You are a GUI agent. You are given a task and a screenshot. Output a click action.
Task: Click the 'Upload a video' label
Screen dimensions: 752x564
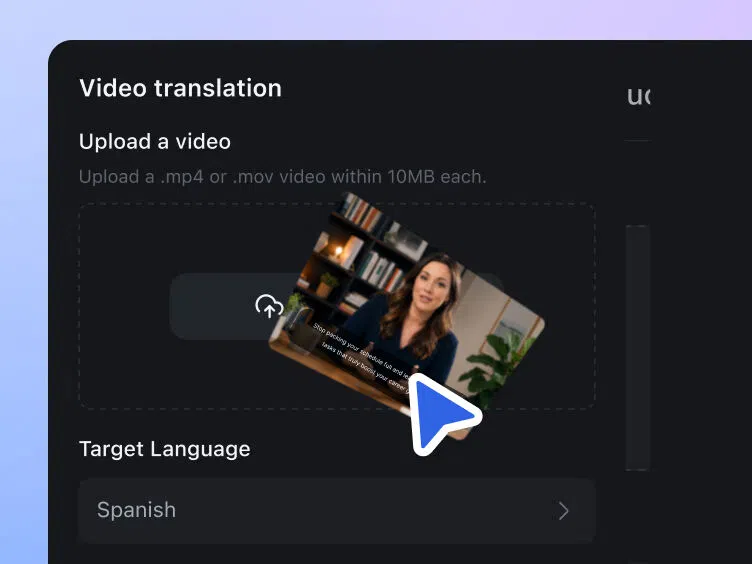155,141
